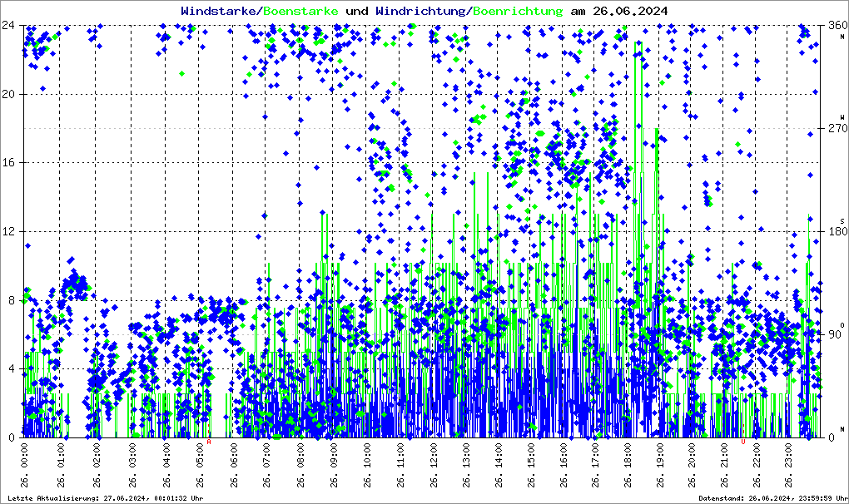Click the blue 'Windrichtung' word in the title

(420, 11)
